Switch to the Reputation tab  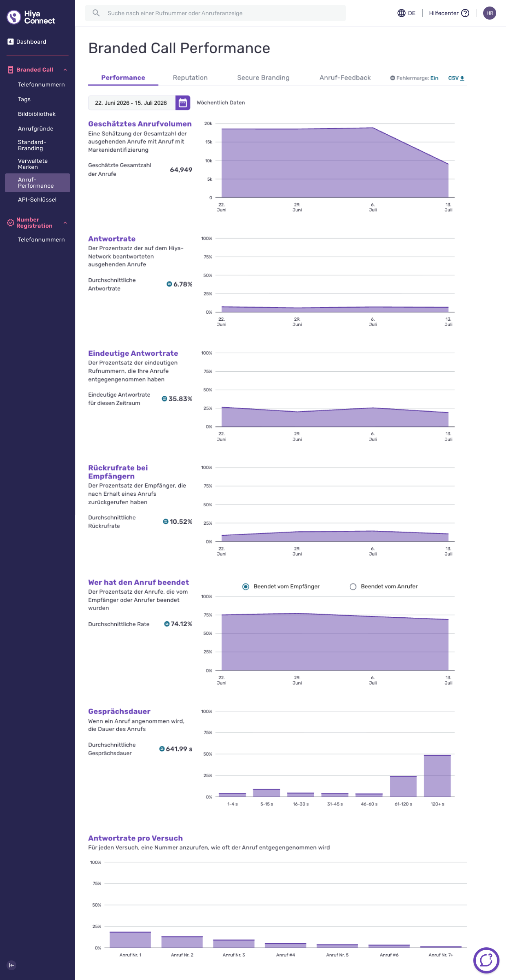pyautogui.click(x=190, y=78)
